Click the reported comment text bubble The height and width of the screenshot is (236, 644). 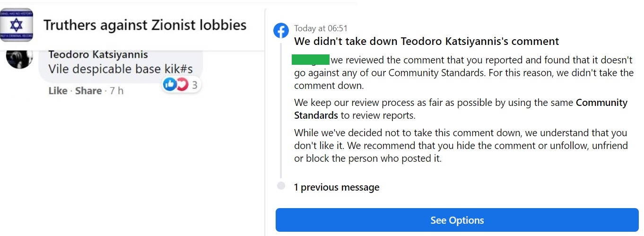121,69
